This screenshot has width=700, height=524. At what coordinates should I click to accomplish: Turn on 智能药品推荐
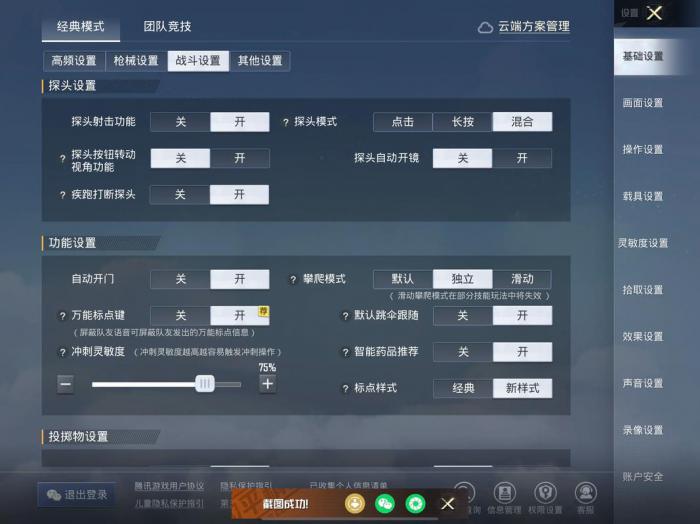pos(522,352)
